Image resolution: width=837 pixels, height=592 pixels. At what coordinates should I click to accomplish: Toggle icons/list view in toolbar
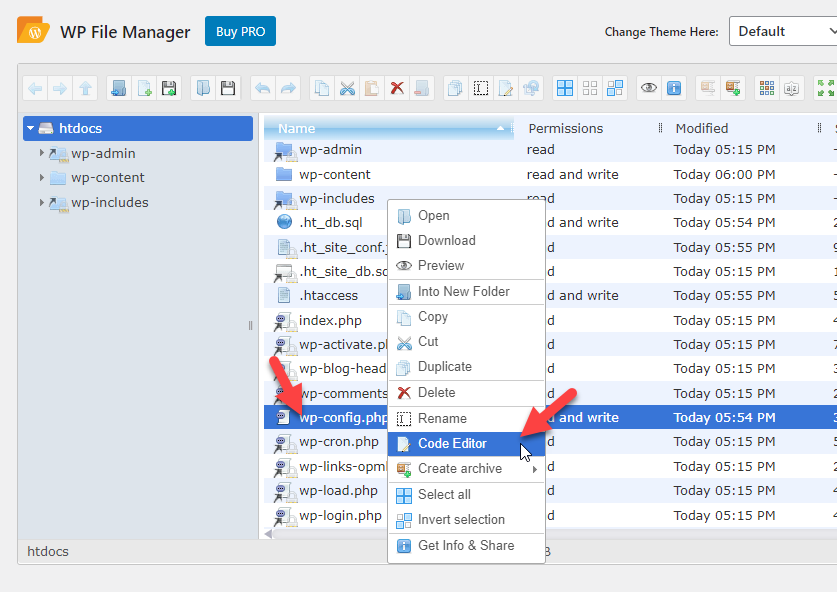coord(767,88)
